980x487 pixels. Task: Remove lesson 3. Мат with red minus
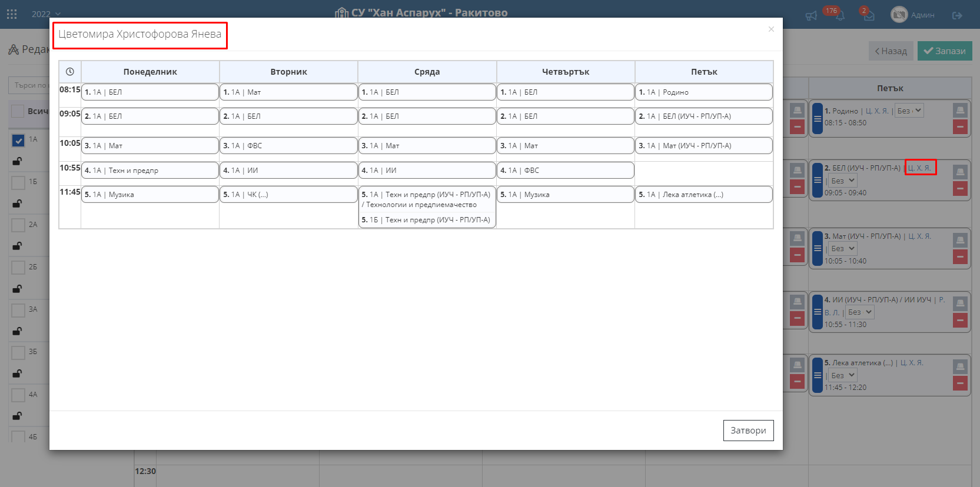(960, 256)
